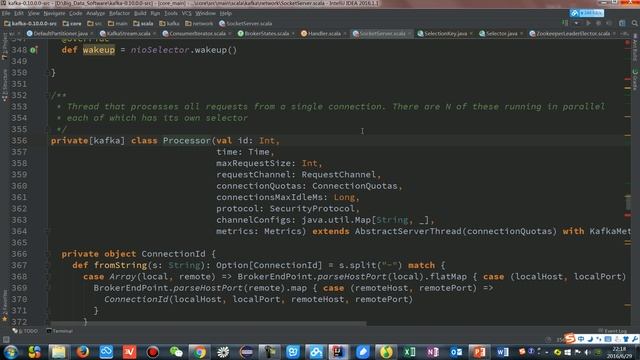
Task: Place cursor on Processor class name
Action: pos(187,140)
